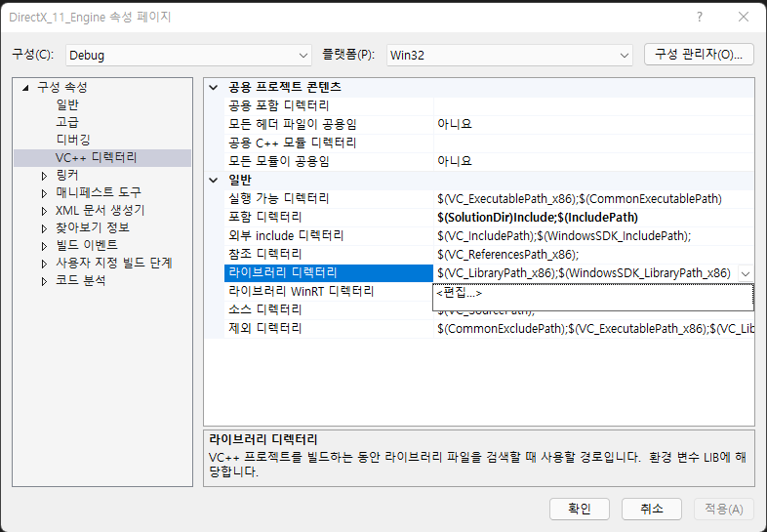Click the $(SolutionDir)Include;$(IncludePath) value
The width and height of the screenshot is (767, 532).
tap(538, 218)
